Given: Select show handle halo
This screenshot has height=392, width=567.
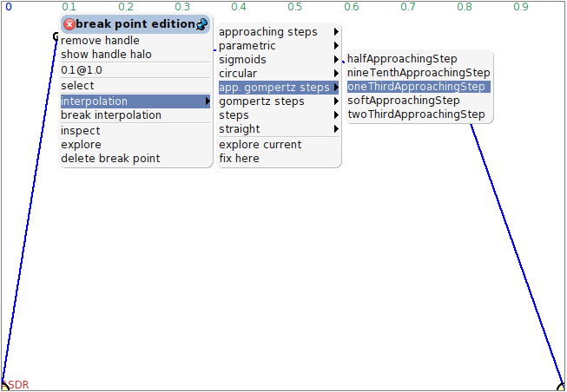Looking at the screenshot, I should [x=135, y=55].
